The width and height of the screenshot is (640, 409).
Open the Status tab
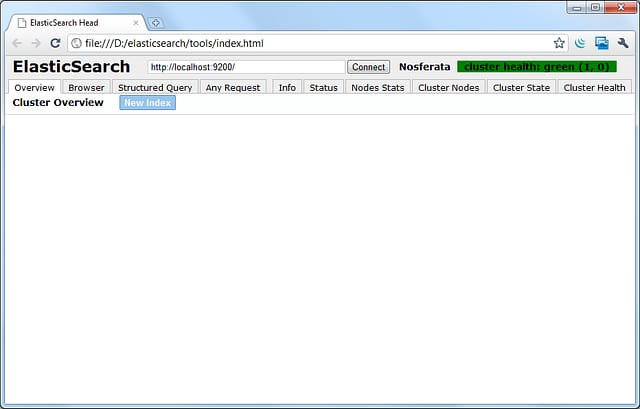click(x=323, y=87)
